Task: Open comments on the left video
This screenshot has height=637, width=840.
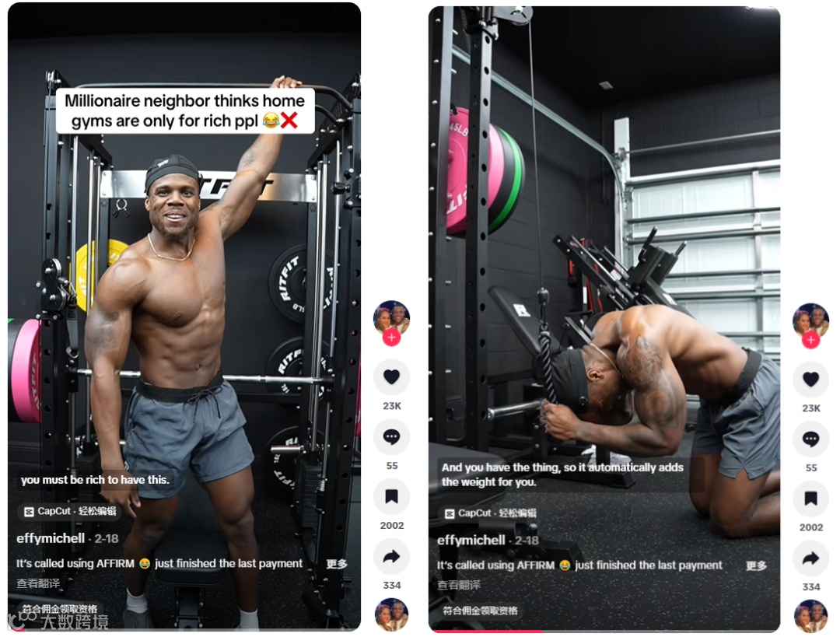Action: (391, 437)
